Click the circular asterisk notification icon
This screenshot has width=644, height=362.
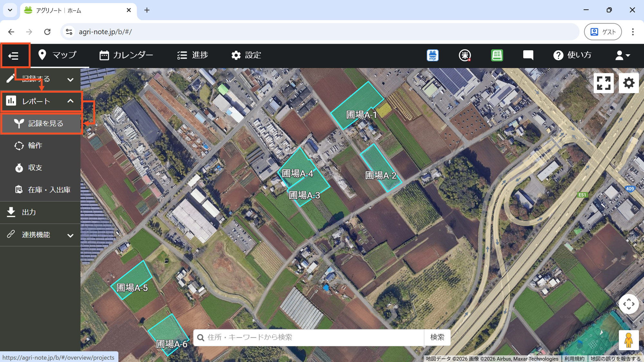465,55
